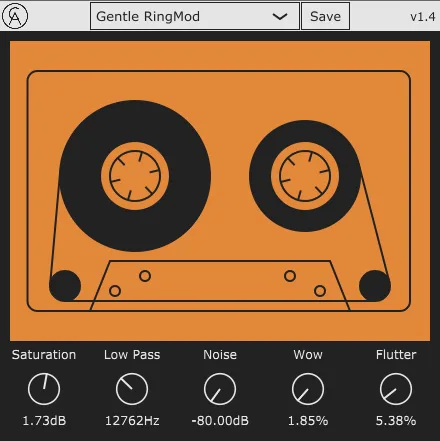Click the Noise knob
The image size is (440, 441).
click(220, 389)
